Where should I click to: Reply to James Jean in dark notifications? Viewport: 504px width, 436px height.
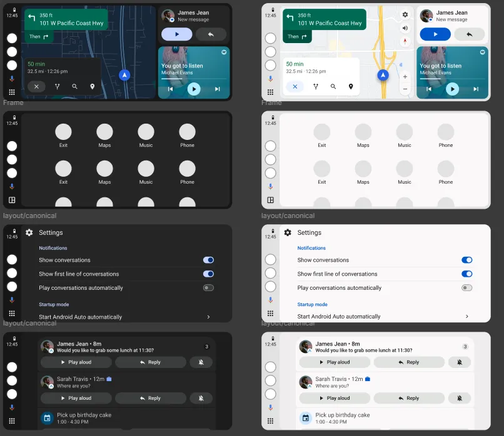(151, 362)
